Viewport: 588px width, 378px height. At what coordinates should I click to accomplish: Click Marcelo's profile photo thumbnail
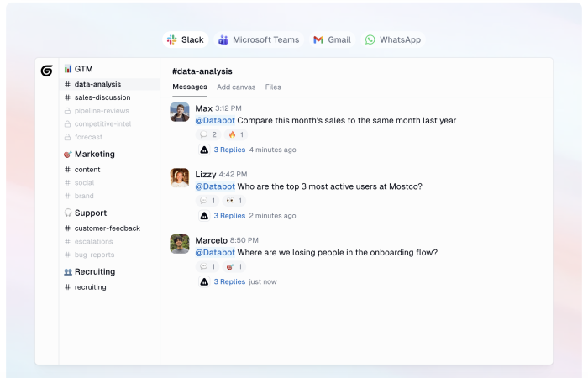click(x=180, y=244)
